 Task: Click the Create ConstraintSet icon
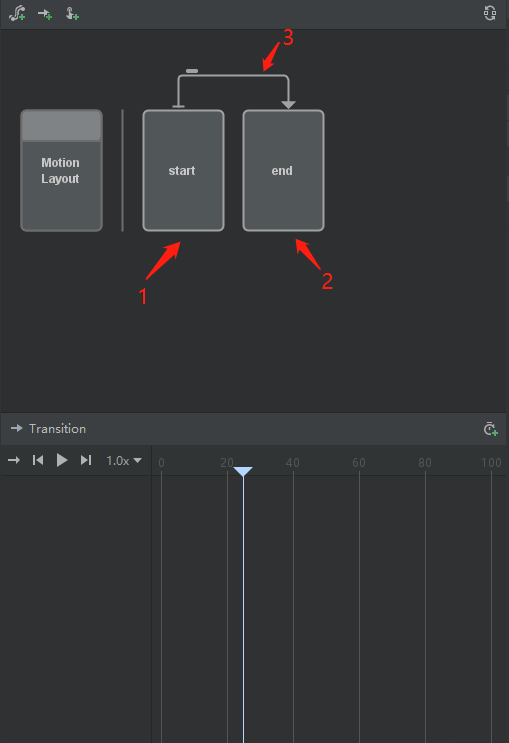17,13
